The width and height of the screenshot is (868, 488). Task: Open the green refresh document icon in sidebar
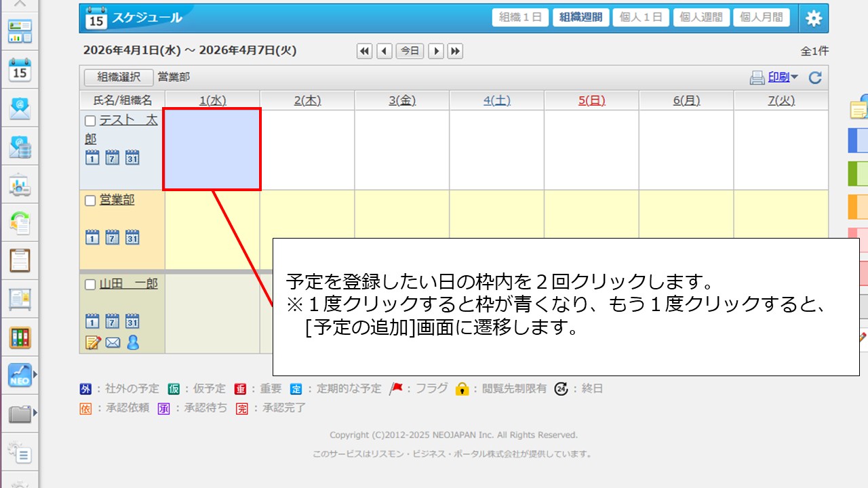(x=20, y=222)
